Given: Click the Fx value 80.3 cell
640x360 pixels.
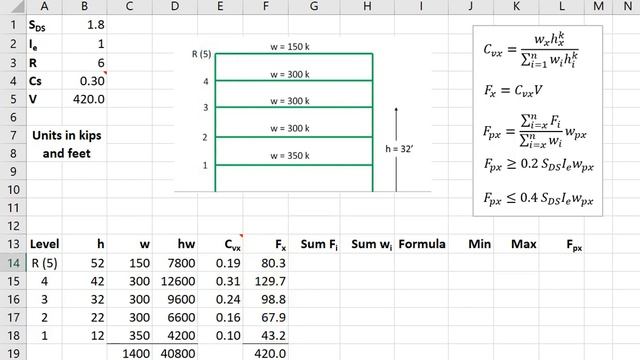Looking at the screenshot, I should tap(266, 263).
